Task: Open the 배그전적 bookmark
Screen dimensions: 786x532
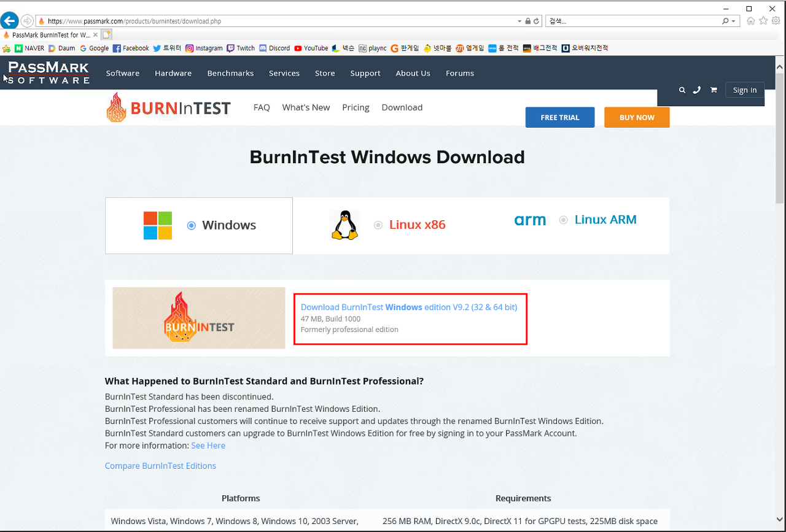Action: 540,48
